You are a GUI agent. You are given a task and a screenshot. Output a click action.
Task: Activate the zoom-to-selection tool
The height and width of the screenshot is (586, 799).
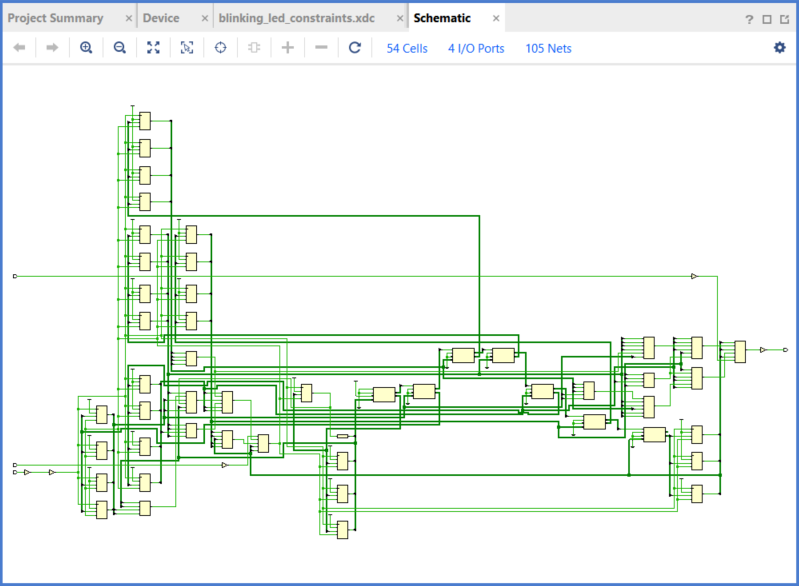pos(187,48)
